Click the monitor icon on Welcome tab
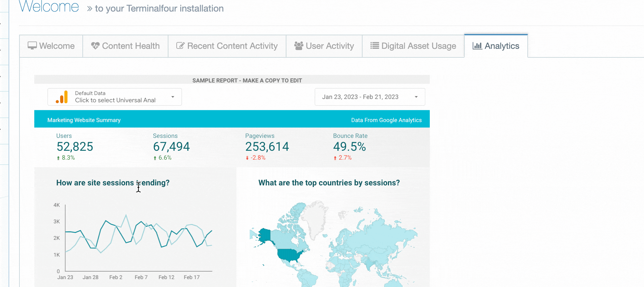Viewport: 644px width, 287px height. (32, 46)
